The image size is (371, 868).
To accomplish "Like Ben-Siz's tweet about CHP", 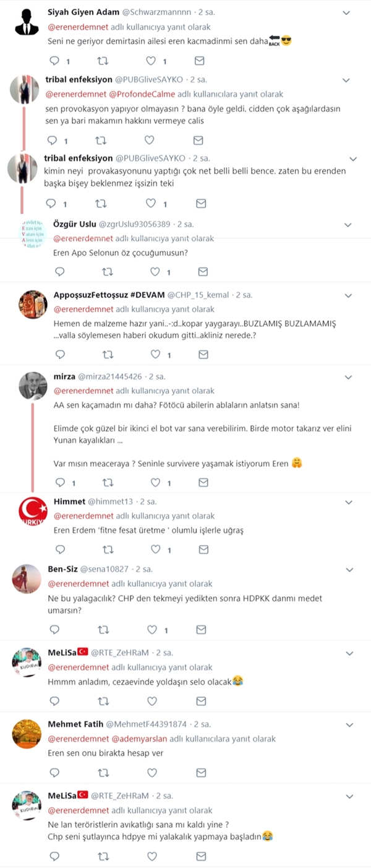I will 152,630.
